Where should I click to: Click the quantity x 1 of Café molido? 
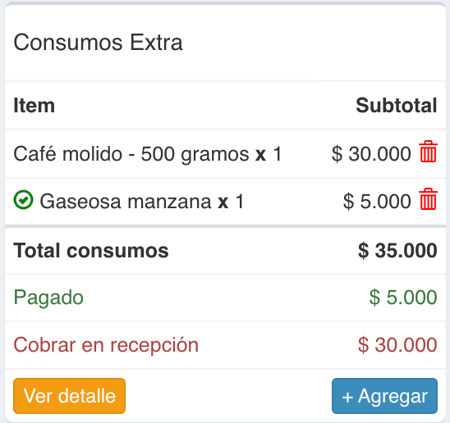pos(269,154)
